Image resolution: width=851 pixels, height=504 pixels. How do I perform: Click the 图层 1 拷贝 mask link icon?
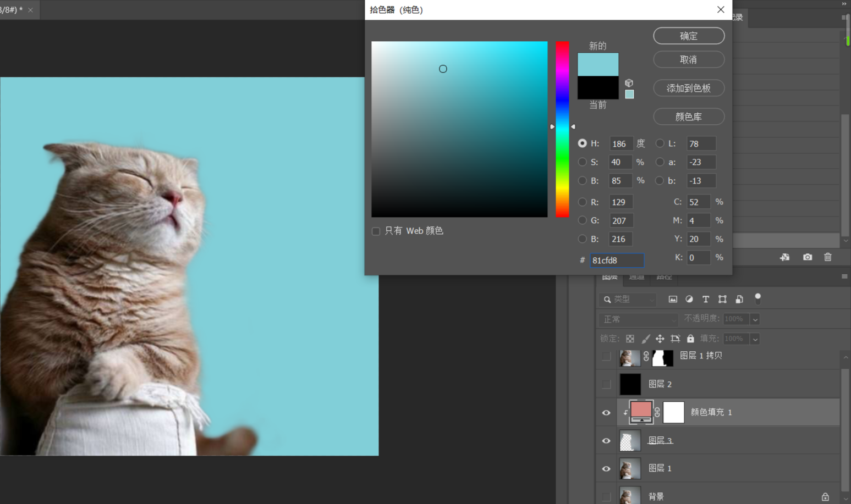click(x=646, y=356)
